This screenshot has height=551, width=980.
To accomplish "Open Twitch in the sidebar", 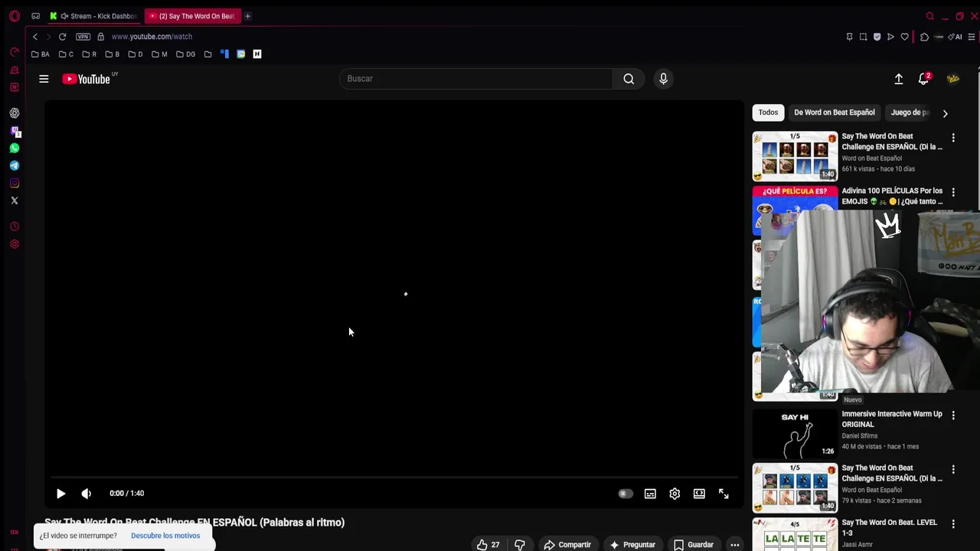I will [x=15, y=131].
